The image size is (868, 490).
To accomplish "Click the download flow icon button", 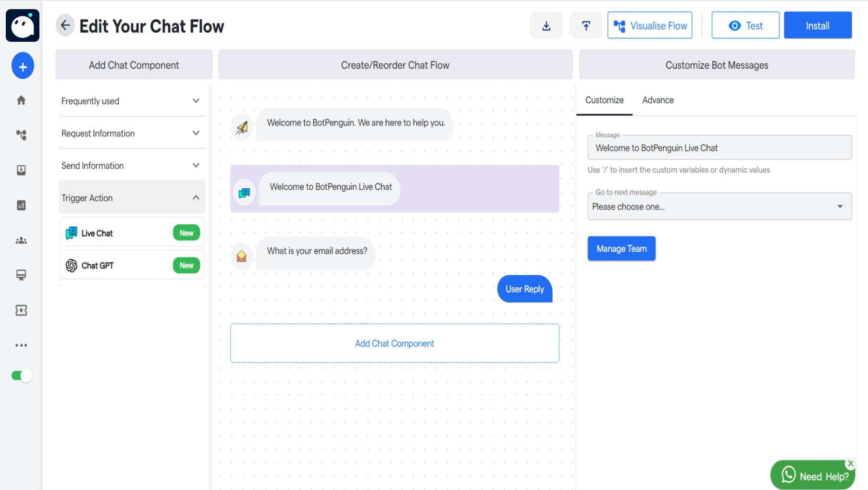I will (x=546, y=25).
